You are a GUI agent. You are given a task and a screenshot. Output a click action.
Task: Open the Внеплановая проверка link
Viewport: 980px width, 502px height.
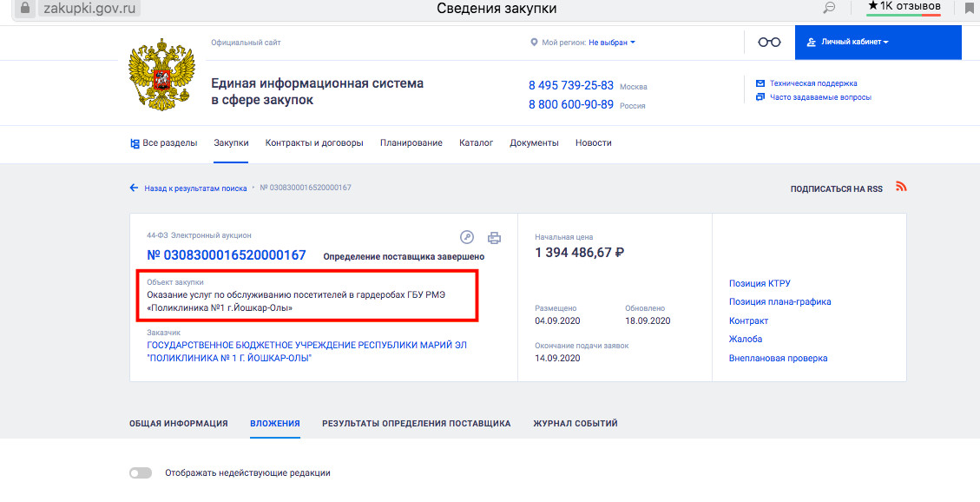[778, 358]
